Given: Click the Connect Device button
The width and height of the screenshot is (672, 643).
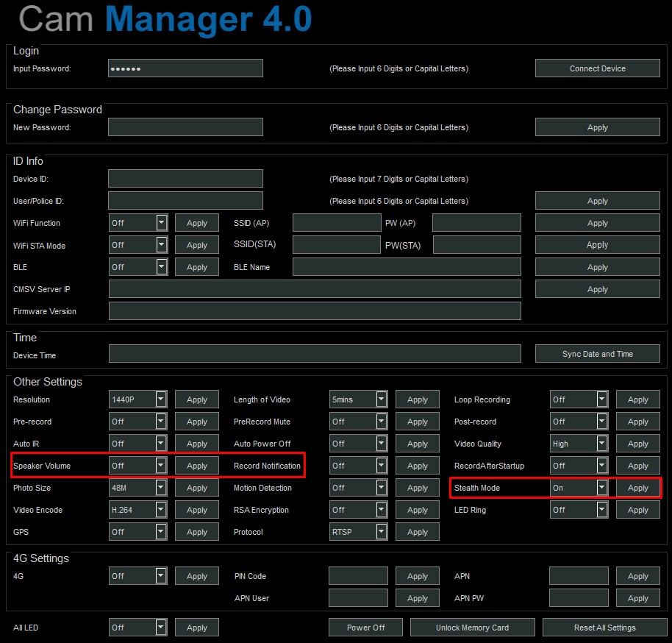Looking at the screenshot, I should [x=597, y=68].
